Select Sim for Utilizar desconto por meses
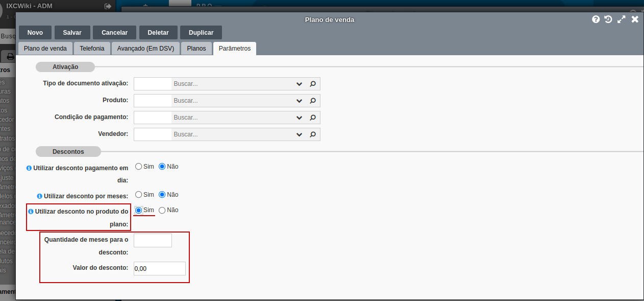 coord(138,195)
